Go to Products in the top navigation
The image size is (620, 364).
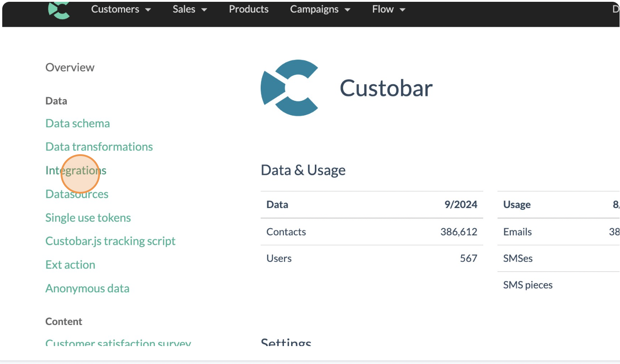249,9
